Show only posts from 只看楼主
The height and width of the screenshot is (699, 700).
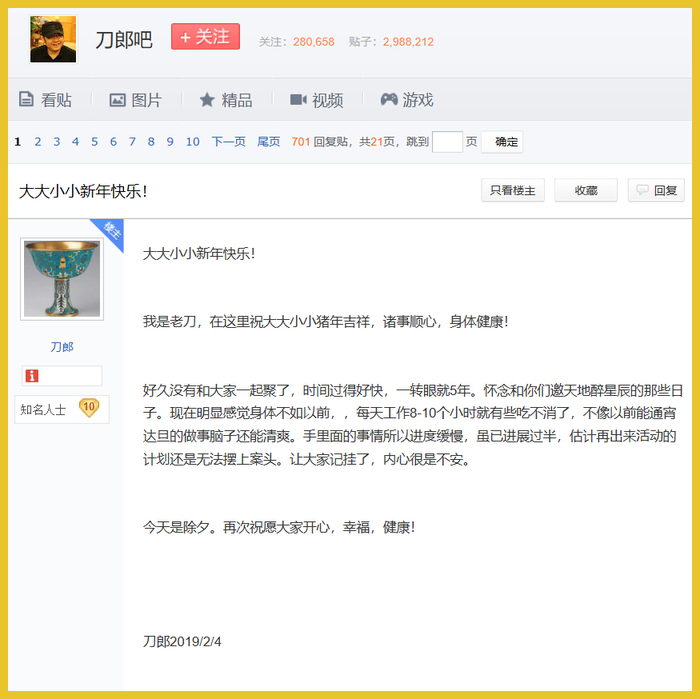[x=512, y=191]
